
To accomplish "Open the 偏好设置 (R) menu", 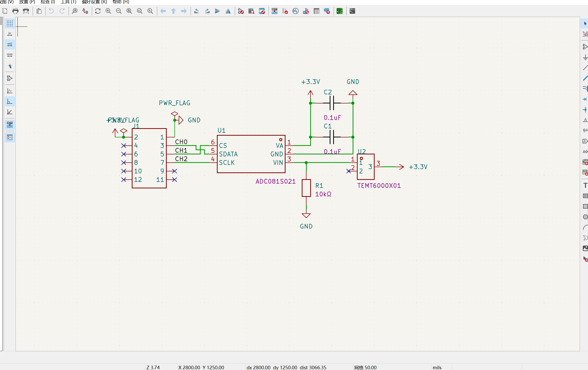I will (x=94, y=2).
